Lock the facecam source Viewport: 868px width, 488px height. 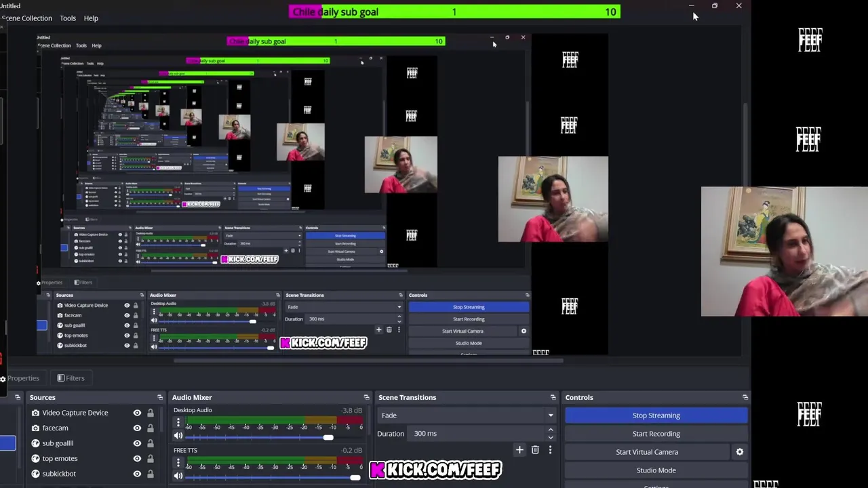tap(151, 428)
